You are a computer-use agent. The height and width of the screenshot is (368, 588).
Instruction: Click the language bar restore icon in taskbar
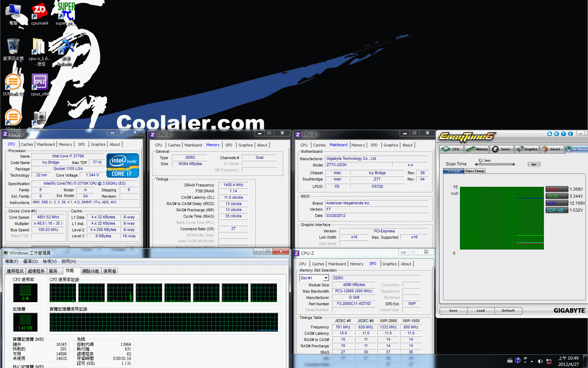(x=525, y=359)
